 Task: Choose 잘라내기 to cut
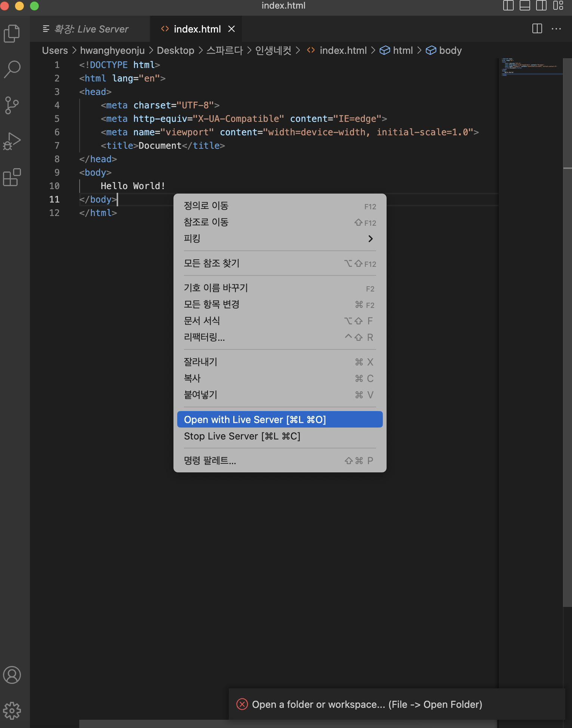click(x=280, y=362)
